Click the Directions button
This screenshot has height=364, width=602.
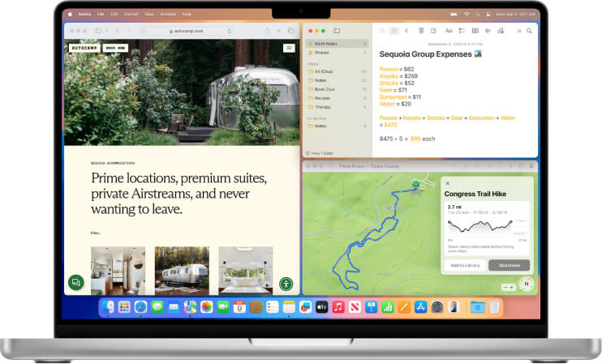coord(509,265)
